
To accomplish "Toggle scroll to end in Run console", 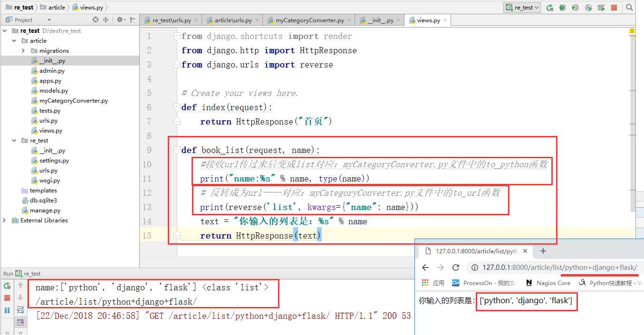I will click(x=20, y=323).
